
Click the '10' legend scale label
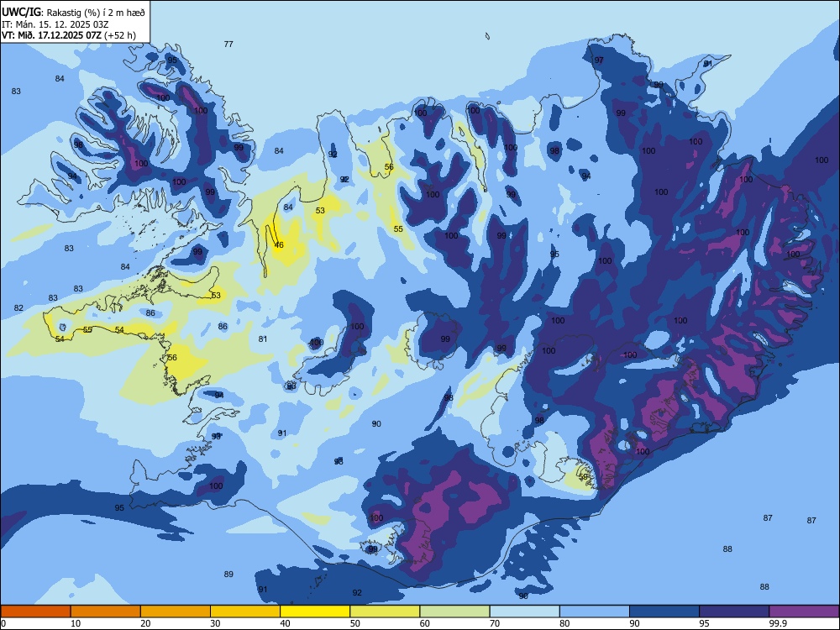(76, 623)
